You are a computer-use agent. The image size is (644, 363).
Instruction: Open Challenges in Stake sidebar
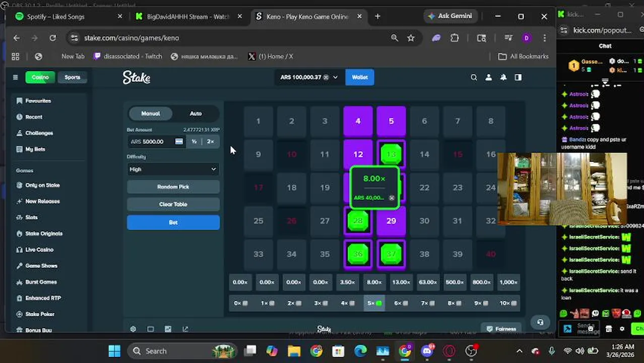tap(34, 133)
